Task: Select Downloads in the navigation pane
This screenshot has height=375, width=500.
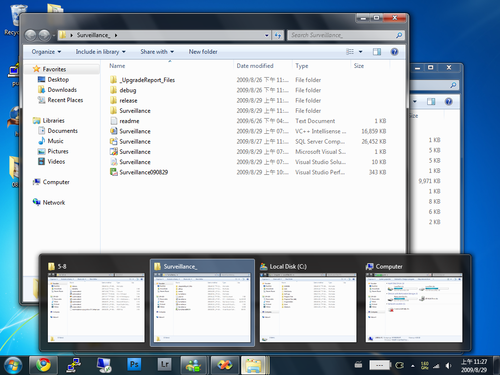Action: click(62, 90)
